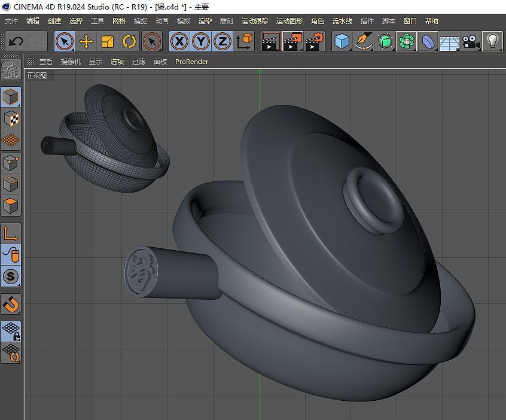Screen dimensions: 506x420
Task: Click the recent tools cursor icon
Action: (152, 41)
